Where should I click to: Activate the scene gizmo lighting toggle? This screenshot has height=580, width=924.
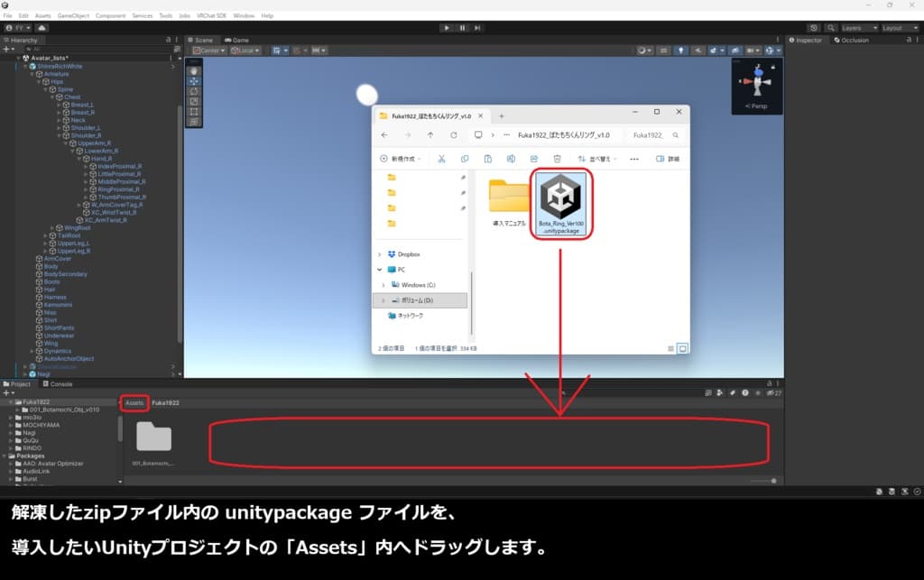680,50
